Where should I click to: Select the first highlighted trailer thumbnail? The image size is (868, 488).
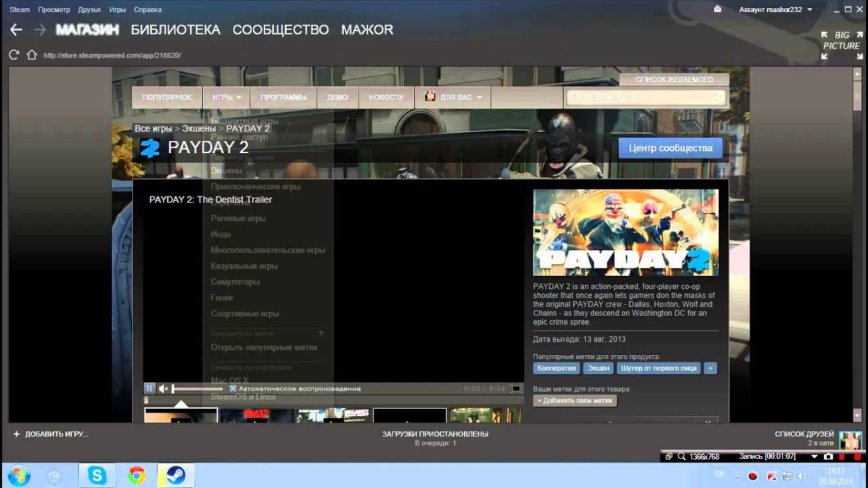pos(181,415)
